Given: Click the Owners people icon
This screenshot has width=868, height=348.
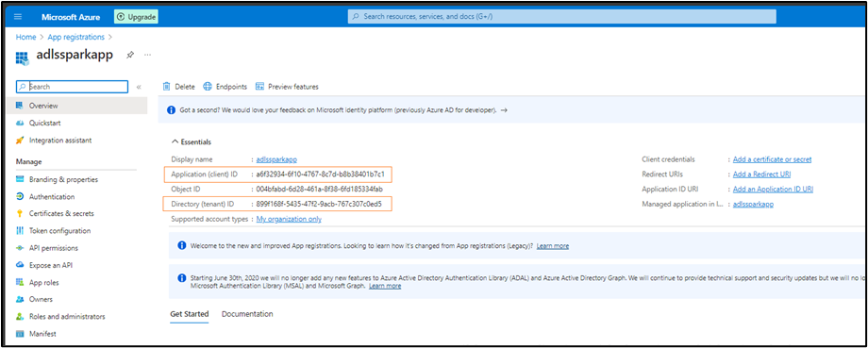Looking at the screenshot, I should (x=20, y=299).
